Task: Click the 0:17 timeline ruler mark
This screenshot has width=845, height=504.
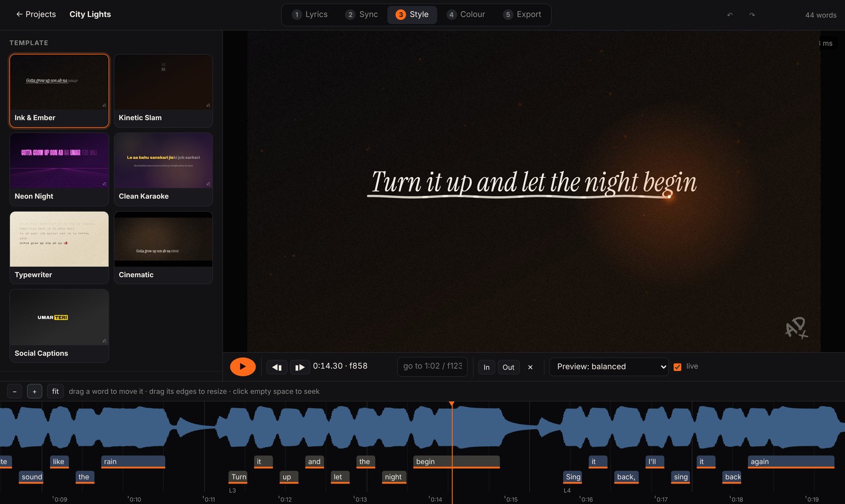Action: (x=661, y=499)
